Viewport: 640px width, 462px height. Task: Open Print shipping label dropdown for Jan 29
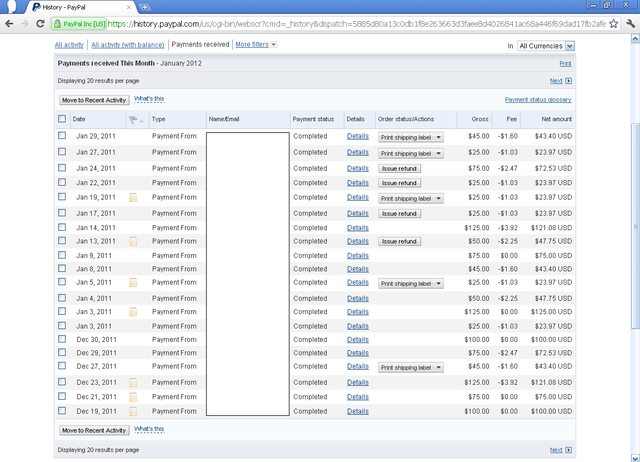pos(411,138)
